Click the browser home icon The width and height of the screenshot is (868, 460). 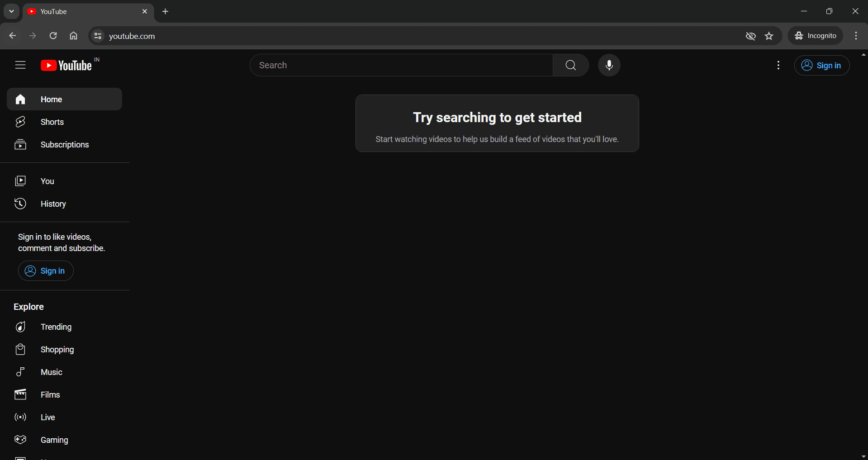73,36
